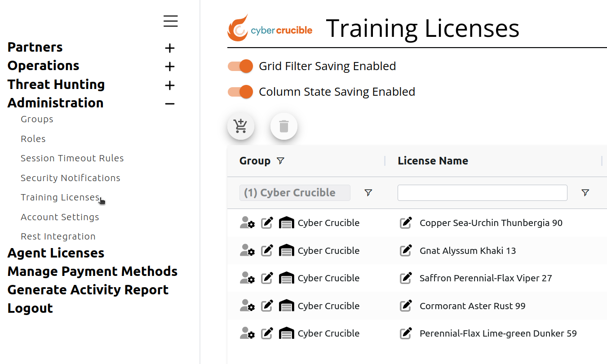Click the add license cart icon
The height and width of the screenshot is (364, 607).
coord(241,126)
